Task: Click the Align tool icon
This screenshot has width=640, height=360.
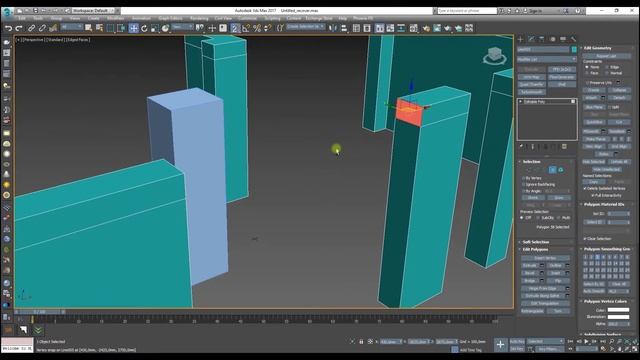Action: tap(344, 28)
